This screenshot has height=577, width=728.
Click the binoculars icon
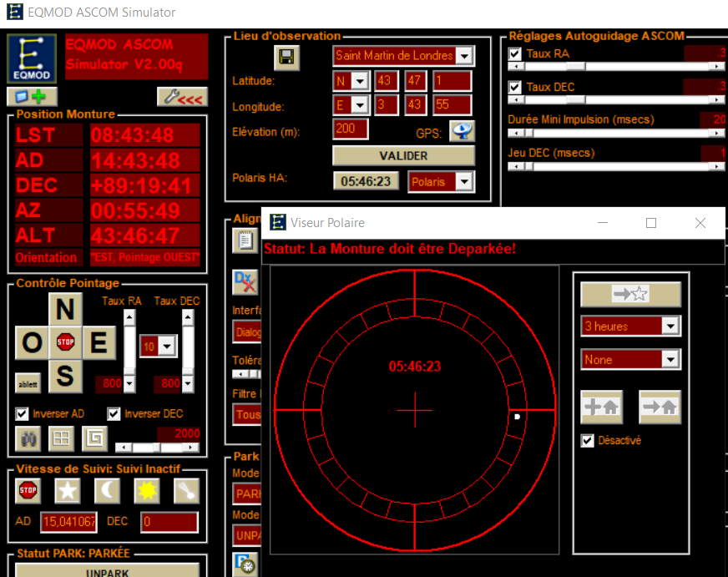[28, 438]
